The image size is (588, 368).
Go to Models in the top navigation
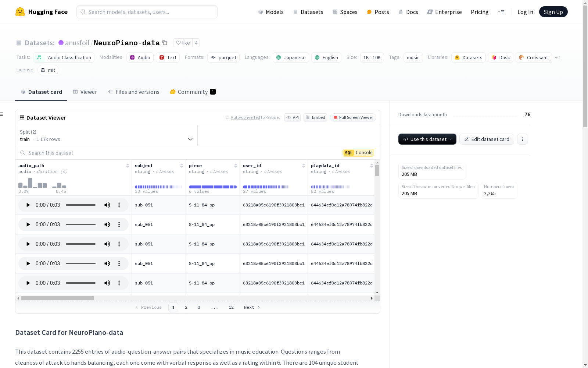271,12
